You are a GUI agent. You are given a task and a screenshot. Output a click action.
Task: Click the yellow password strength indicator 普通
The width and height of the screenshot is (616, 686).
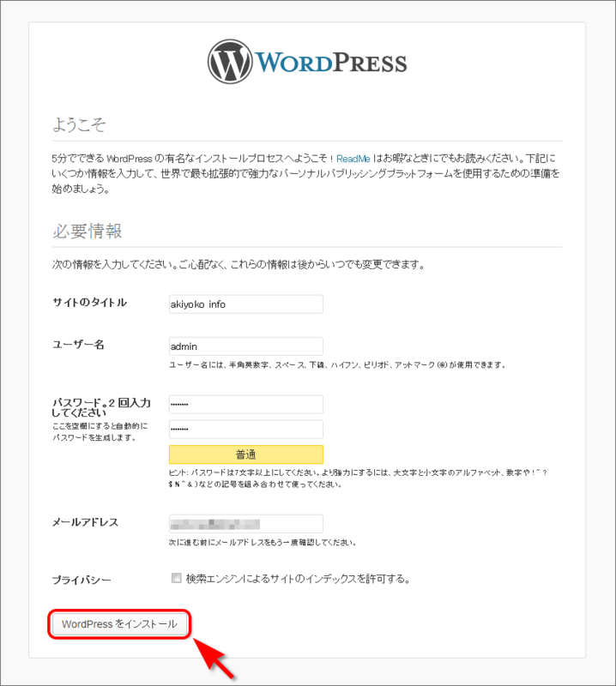coord(246,454)
